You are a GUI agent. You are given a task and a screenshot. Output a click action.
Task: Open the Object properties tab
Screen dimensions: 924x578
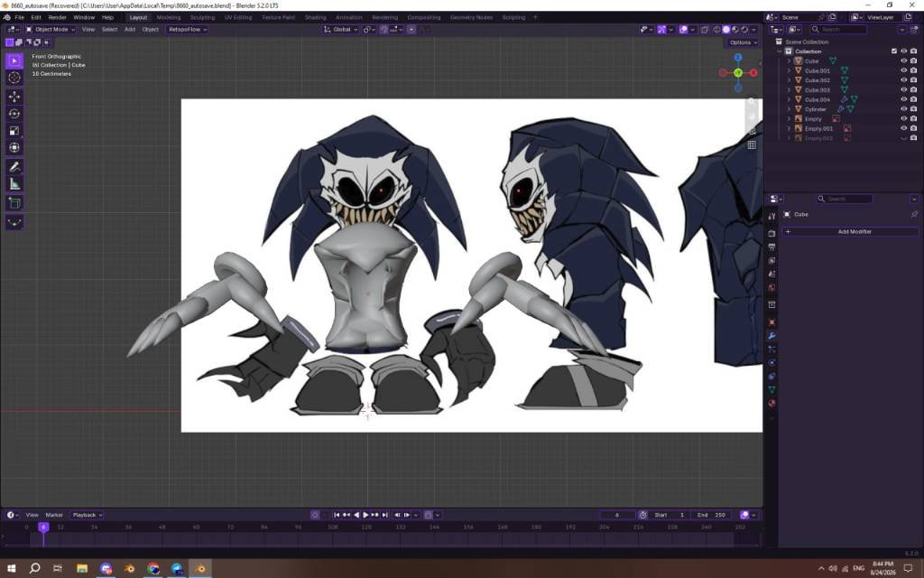(x=772, y=322)
